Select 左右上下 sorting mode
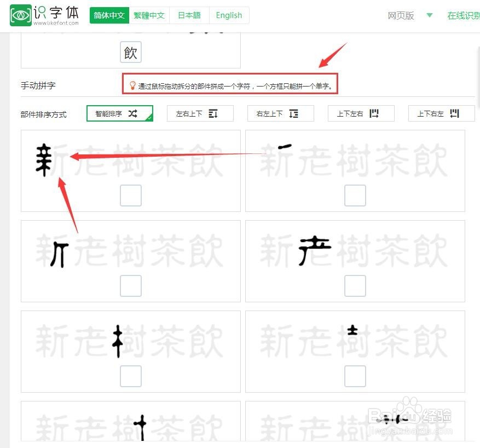Viewport: 480px width, 448px height. [x=200, y=113]
